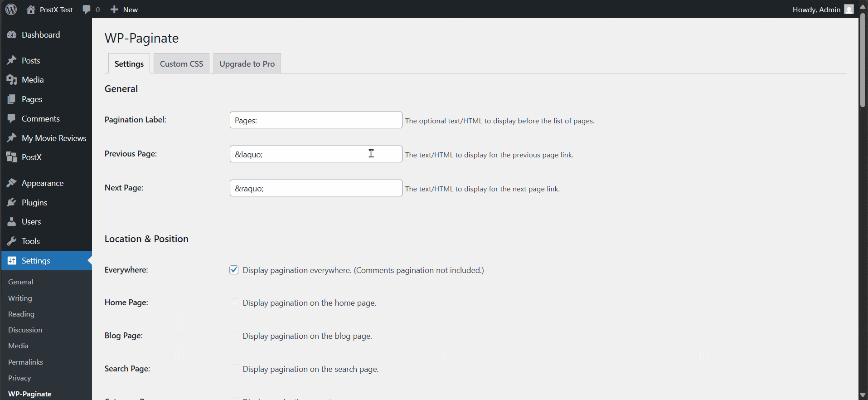
Task: Click the Next Page input field
Action: (316, 188)
